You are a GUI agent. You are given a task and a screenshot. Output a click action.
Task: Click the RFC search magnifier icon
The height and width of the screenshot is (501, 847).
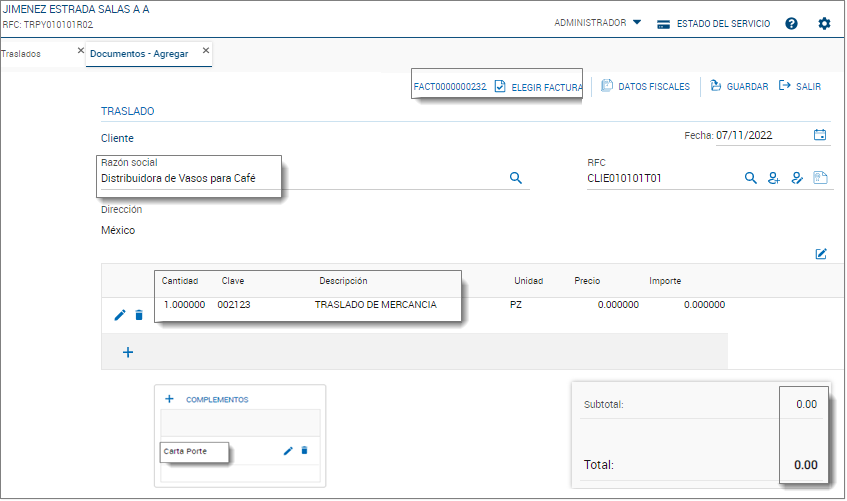coord(750,178)
